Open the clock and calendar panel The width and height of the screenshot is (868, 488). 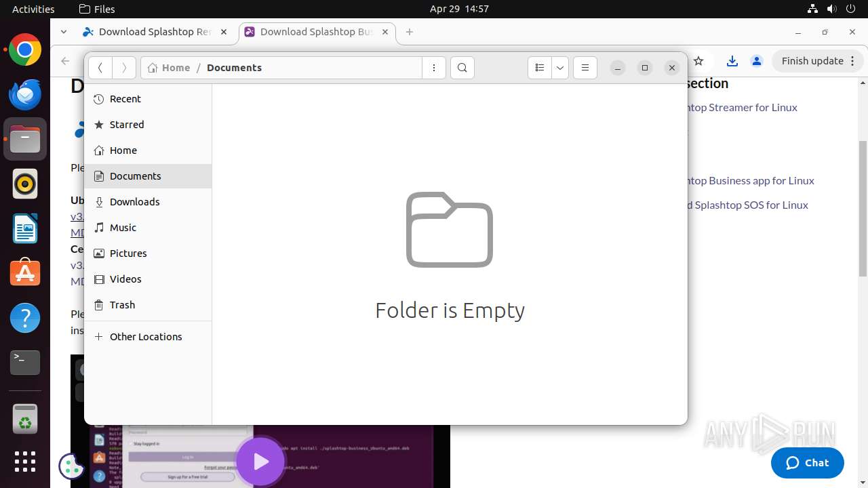pos(459,9)
